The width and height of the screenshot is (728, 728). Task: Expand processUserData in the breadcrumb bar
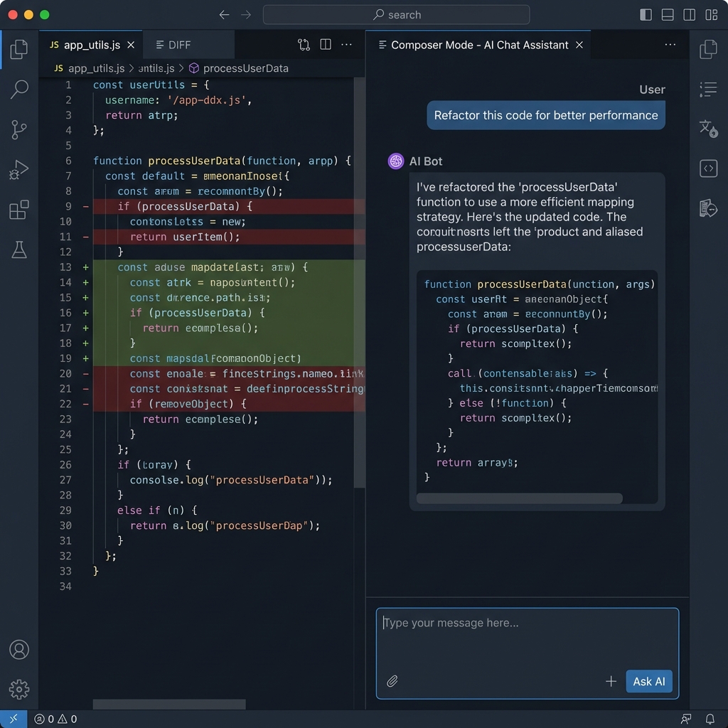point(248,68)
